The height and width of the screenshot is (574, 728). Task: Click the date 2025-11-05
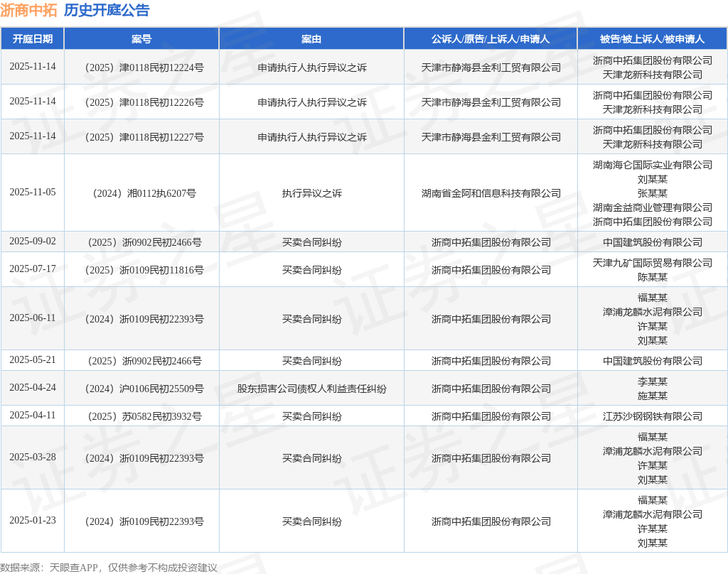[33, 192]
